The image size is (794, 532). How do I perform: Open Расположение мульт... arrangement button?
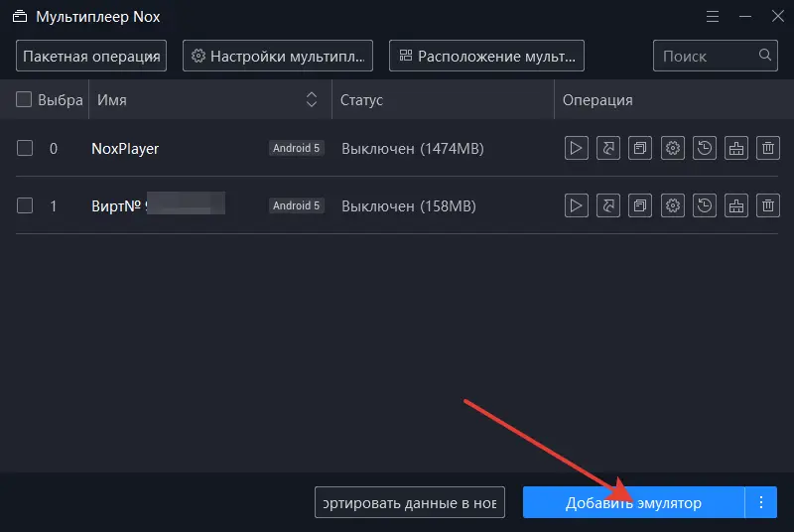point(486,56)
